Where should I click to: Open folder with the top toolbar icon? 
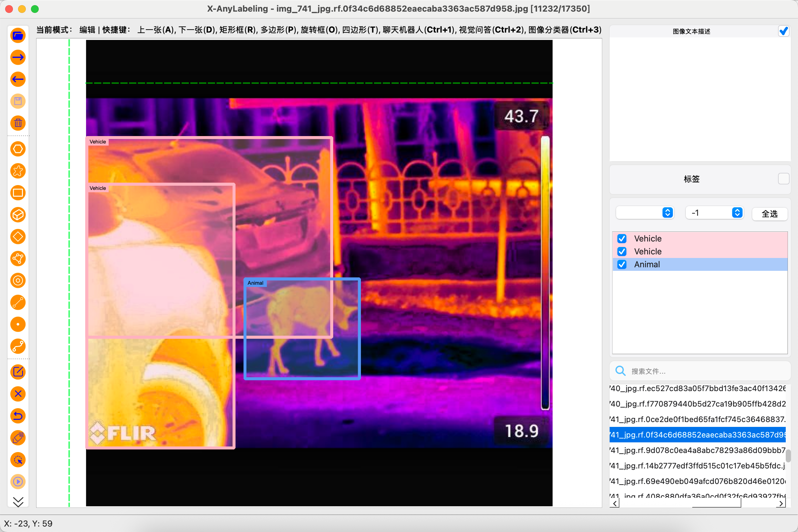click(18, 35)
